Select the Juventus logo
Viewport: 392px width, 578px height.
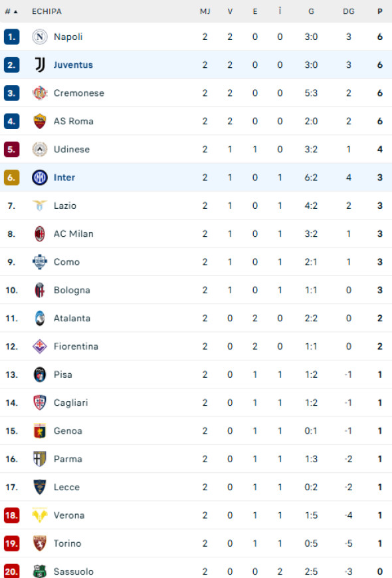40,65
